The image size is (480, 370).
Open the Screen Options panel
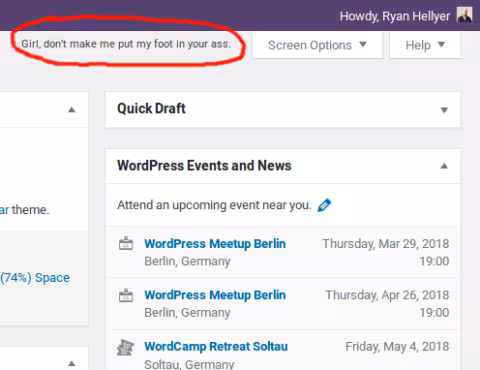point(317,45)
